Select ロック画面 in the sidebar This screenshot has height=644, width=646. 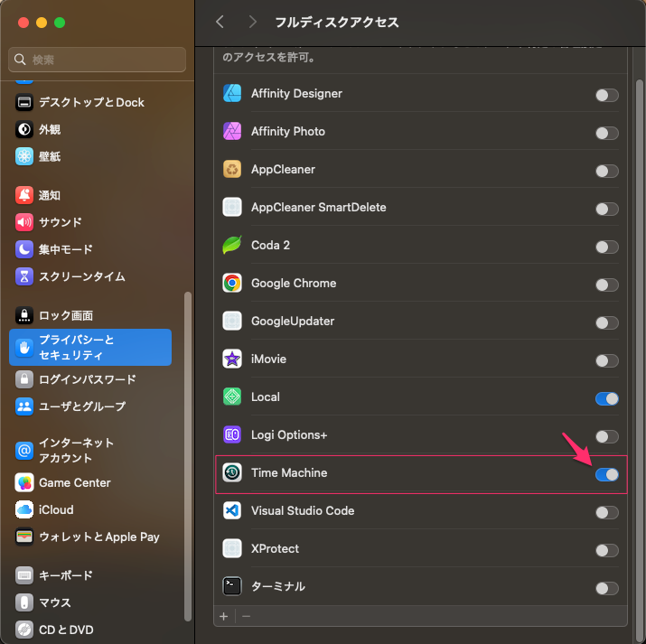pos(65,316)
